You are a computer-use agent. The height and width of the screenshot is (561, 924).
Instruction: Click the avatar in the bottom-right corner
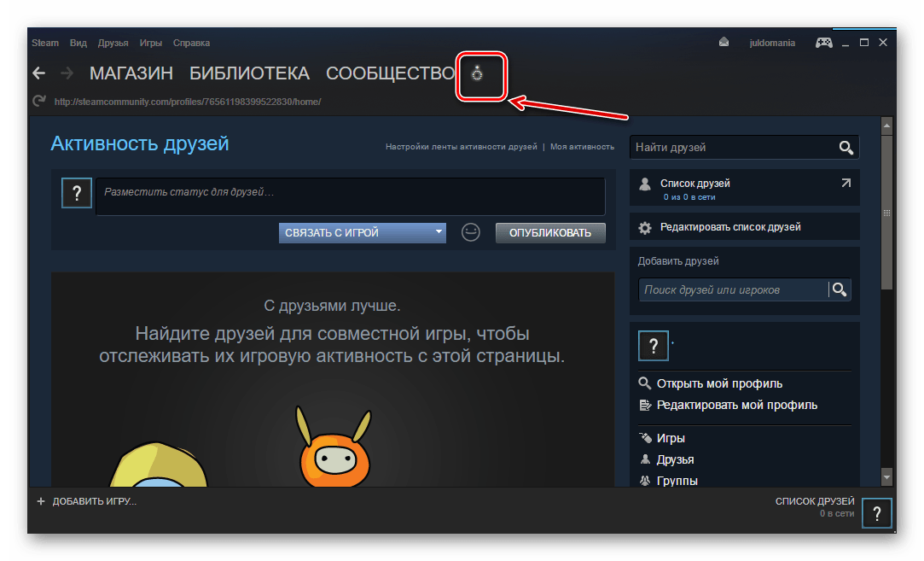[877, 513]
